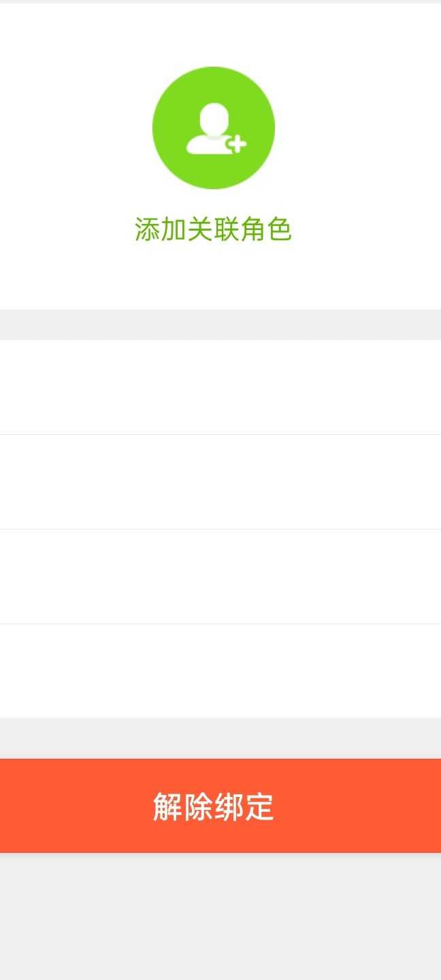Tap the 解除绑定 text on red bar

pos(213,807)
